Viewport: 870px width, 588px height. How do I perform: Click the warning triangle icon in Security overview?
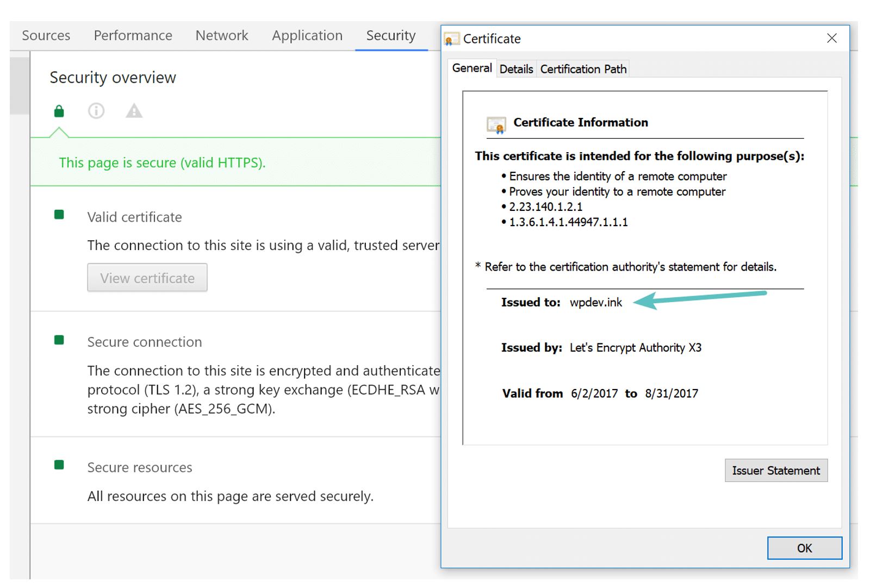134,110
